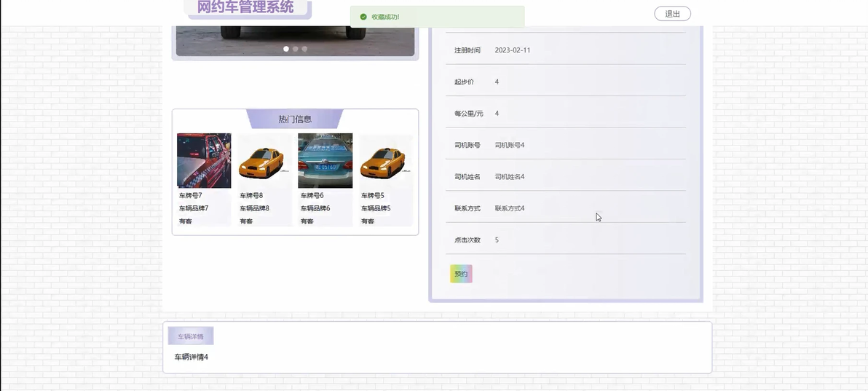Click the 车牌号5 text

point(373,195)
